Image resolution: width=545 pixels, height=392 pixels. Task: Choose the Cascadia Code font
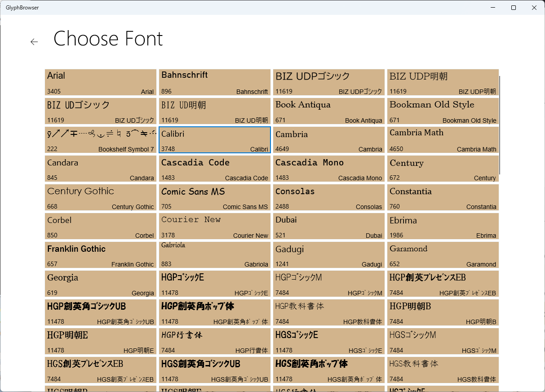[x=215, y=169]
